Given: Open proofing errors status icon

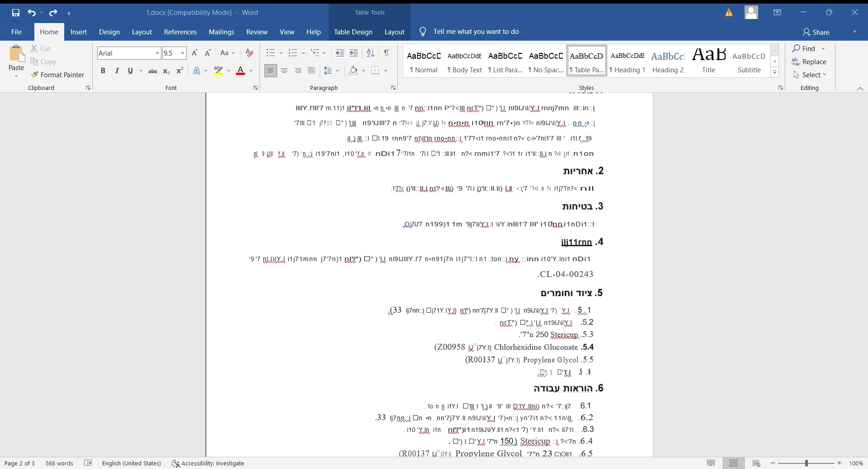Looking at the screenshot, I should coord(89,463).
